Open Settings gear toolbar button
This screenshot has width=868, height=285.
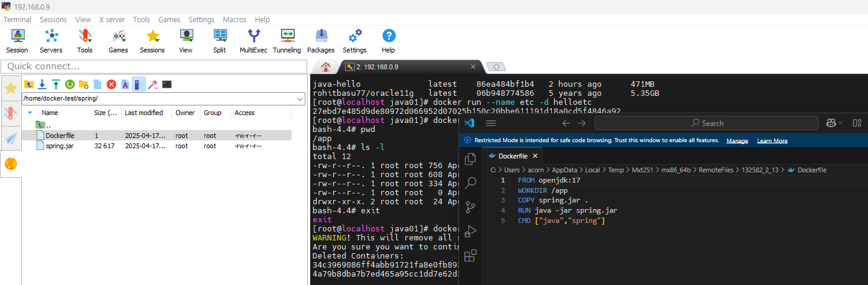[355, 41]
